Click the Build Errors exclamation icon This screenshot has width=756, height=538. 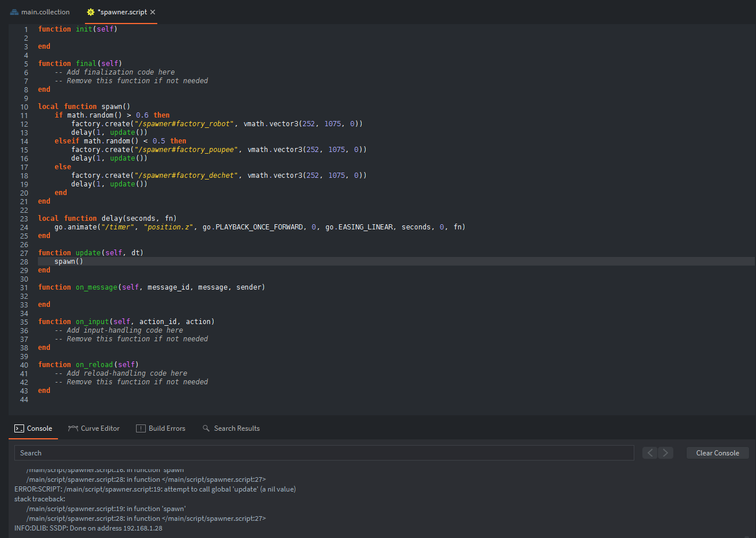click(x=141, y=428)
